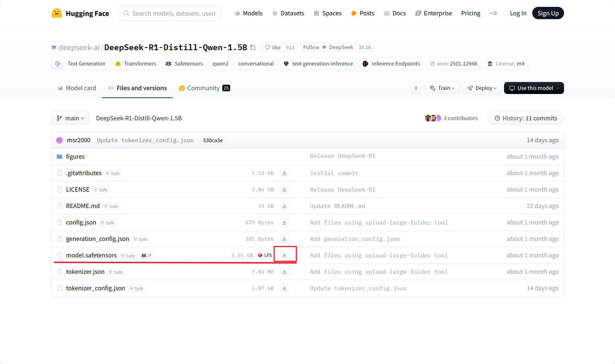Image resolution: width=615 pixels, height=364 pixels.
Task: Copy the model name to clipboard
Action: 253,47
